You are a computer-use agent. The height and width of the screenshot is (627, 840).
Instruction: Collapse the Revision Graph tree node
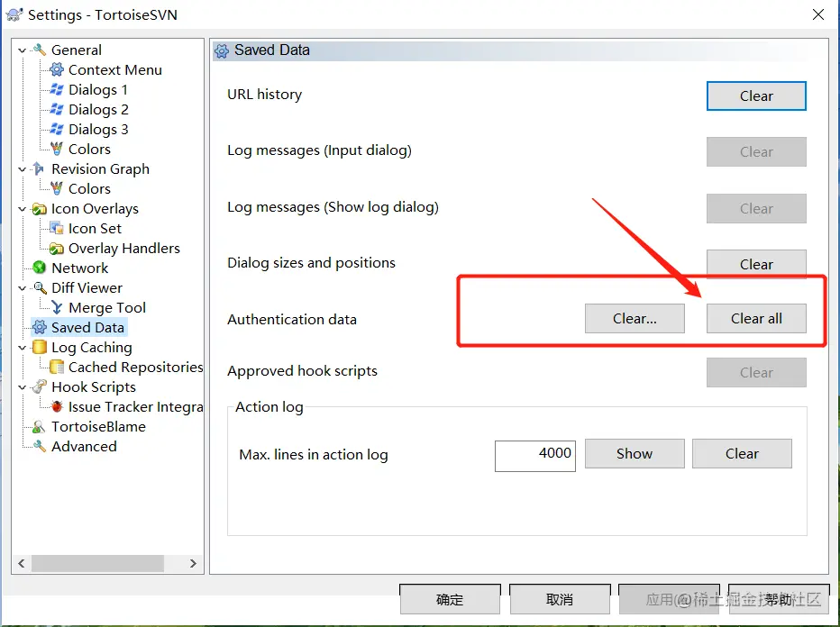22,169
